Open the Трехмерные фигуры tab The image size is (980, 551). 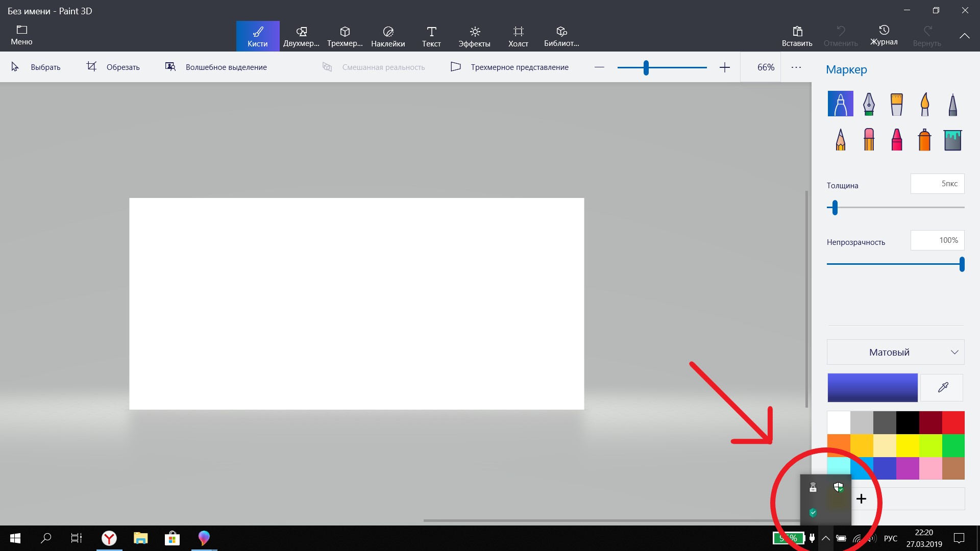pyautogui.click(x=345, y=36)
